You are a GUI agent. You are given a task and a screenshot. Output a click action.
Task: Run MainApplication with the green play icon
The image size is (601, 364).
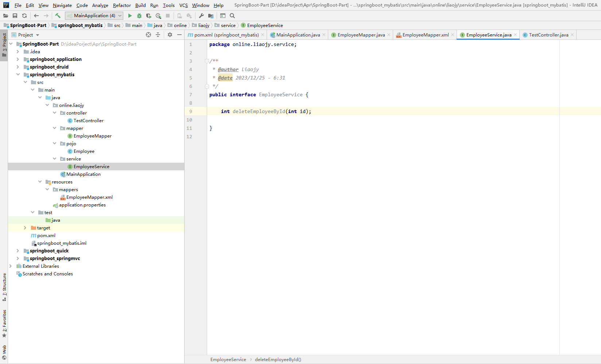(x=130, y=16)
